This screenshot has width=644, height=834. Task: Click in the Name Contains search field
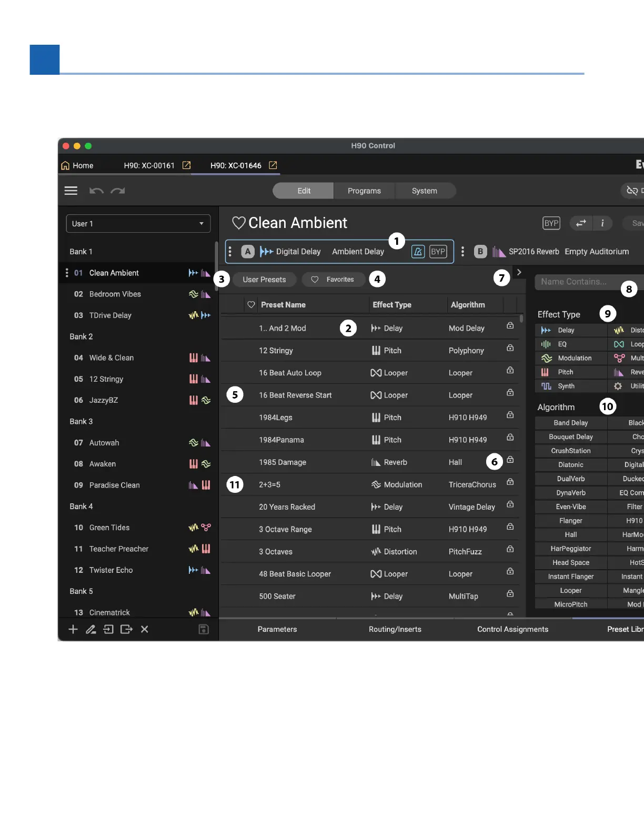click(x=589, y=282)
